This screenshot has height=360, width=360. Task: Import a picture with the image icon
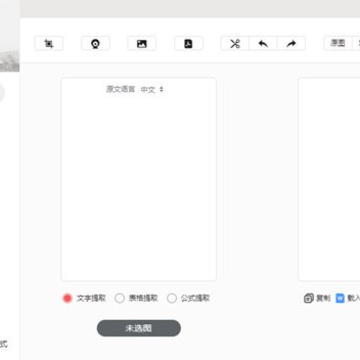click(x=142, y=44)
